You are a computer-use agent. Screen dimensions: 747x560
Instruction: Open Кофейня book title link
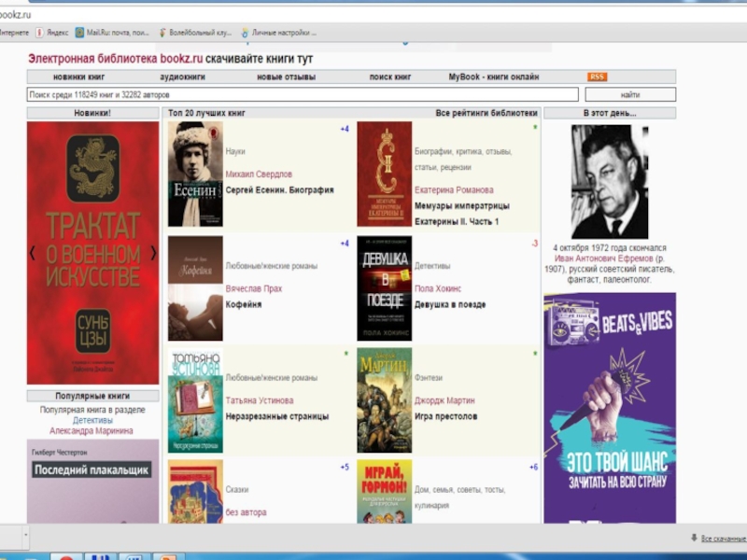point(243,304)
